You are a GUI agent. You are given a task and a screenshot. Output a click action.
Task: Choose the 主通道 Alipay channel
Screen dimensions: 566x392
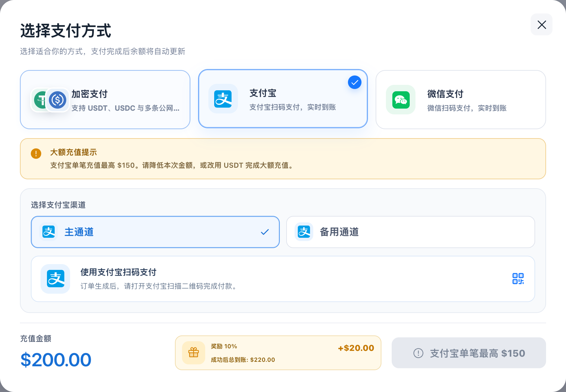(155, 232)
